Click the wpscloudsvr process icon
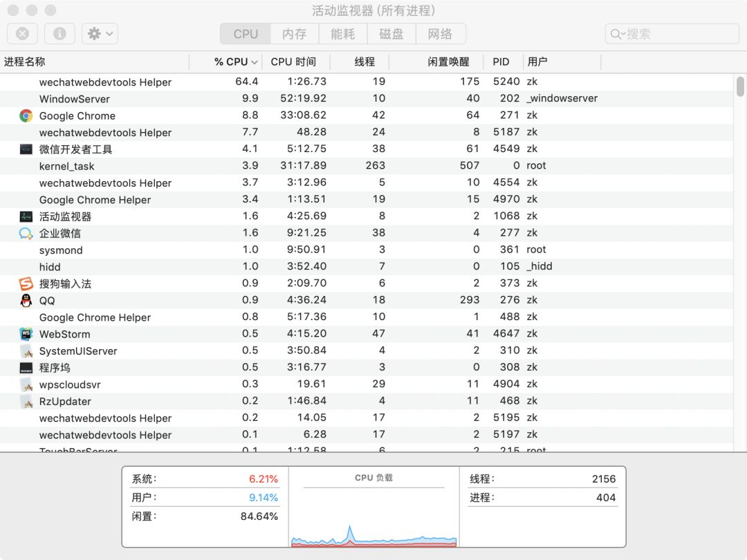 click(x=26, y=385)
